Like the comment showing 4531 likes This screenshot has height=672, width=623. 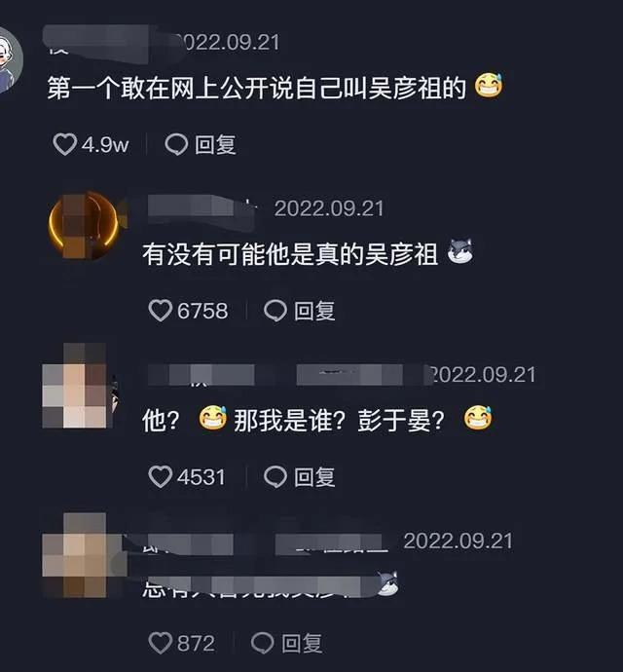[x=161, y=476]
